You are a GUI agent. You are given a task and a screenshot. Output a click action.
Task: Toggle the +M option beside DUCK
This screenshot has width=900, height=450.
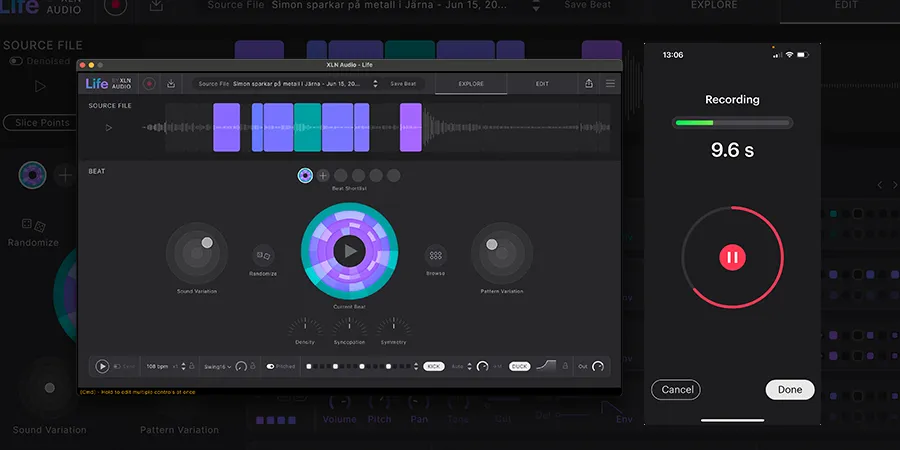pos(497,366)
